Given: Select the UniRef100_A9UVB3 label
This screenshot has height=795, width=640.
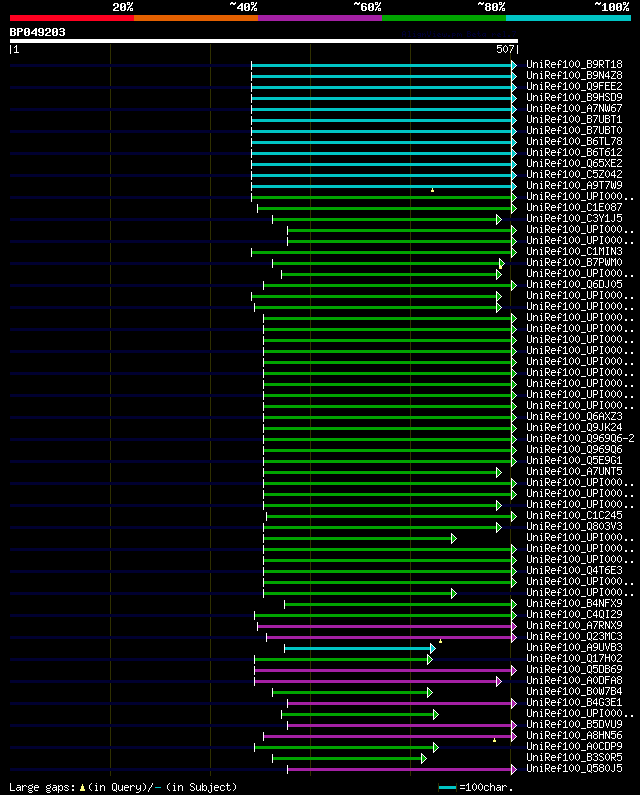Looking at the screenshot, I should point(574,647).
